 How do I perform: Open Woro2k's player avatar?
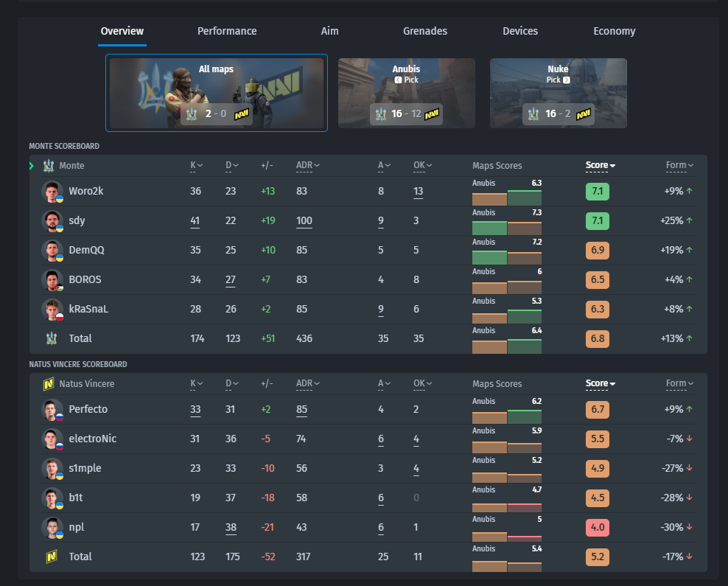[x=52, y=192]
